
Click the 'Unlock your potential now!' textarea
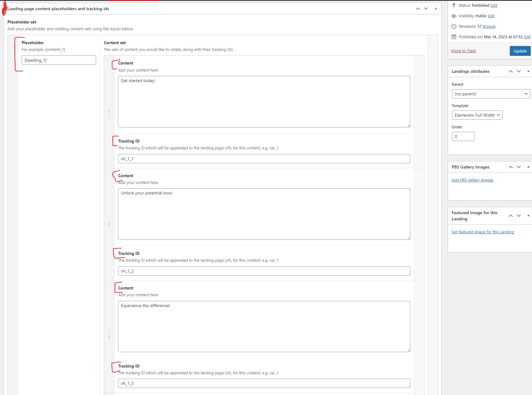point(264,214)
